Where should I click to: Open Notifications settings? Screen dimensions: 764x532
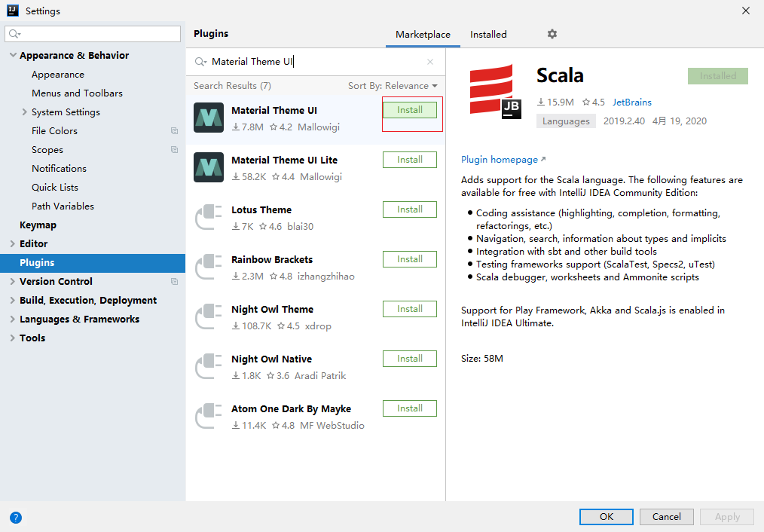click(59, 169)
